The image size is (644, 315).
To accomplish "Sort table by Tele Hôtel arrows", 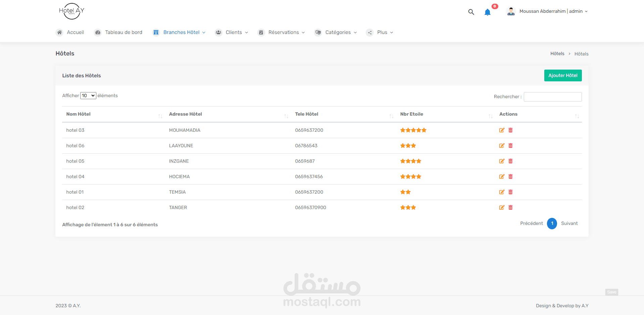I will 391,116.
